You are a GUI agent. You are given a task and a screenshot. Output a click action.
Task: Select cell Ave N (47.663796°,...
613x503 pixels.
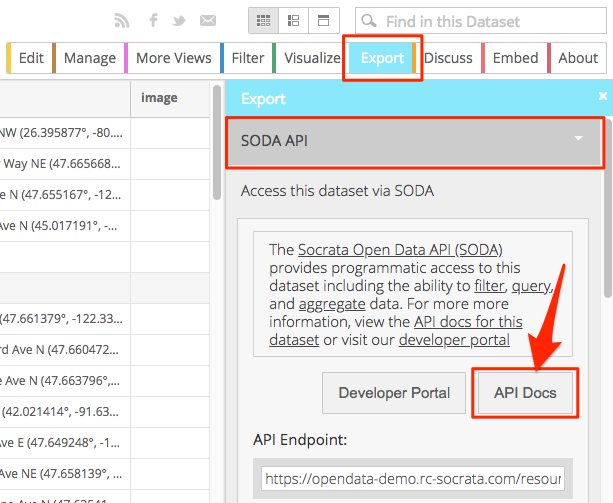coord(65,381)
